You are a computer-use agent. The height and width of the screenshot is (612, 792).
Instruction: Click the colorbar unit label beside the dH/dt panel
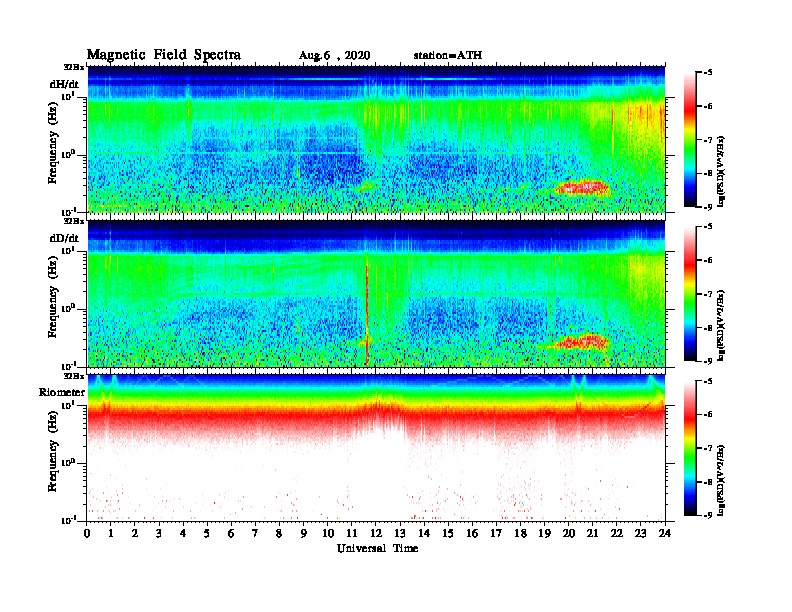point(721,171)
